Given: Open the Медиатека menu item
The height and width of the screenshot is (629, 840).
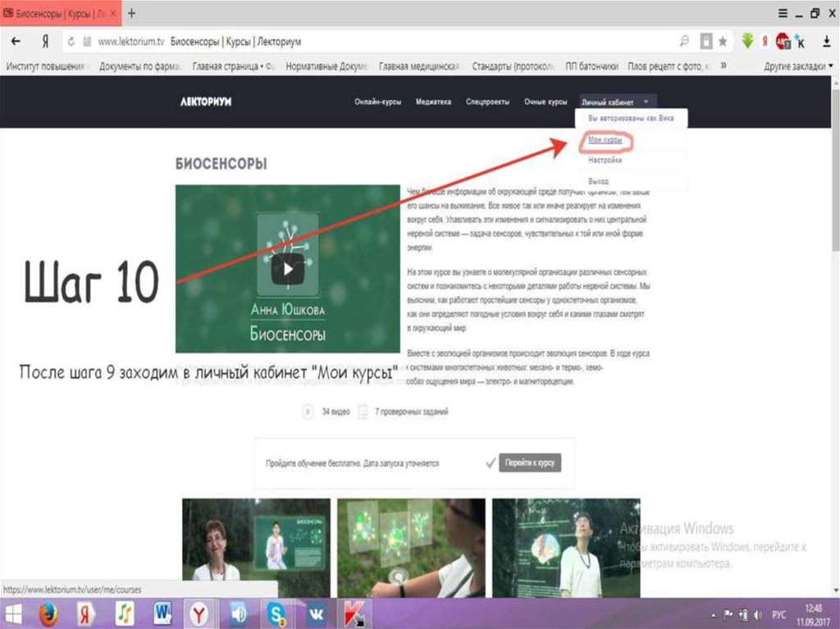Looking at the screenshot, I should [433, 102].
